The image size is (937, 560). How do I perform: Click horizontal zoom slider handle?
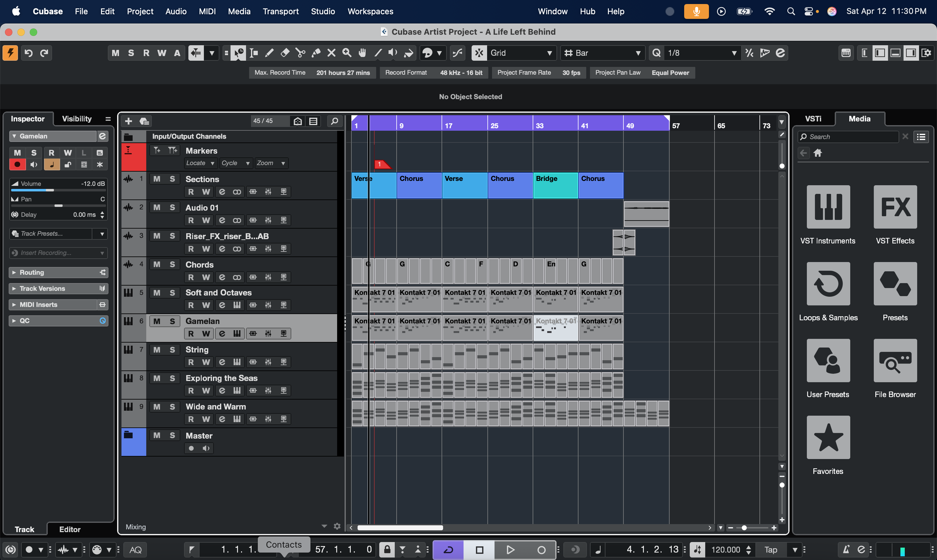click(744, 527)
